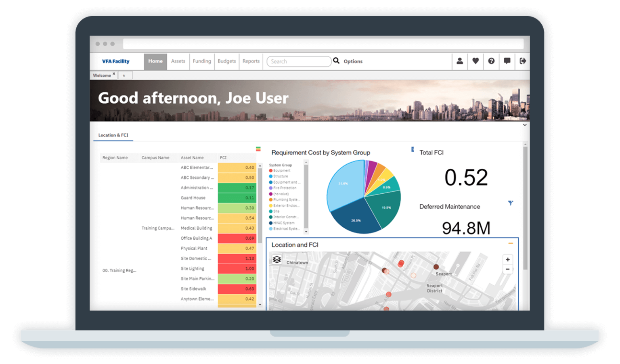This screenshot has height=364, width=620.
Task: Click the filter icon beside Deferred Maintenance
Action: tap(511, 203)
